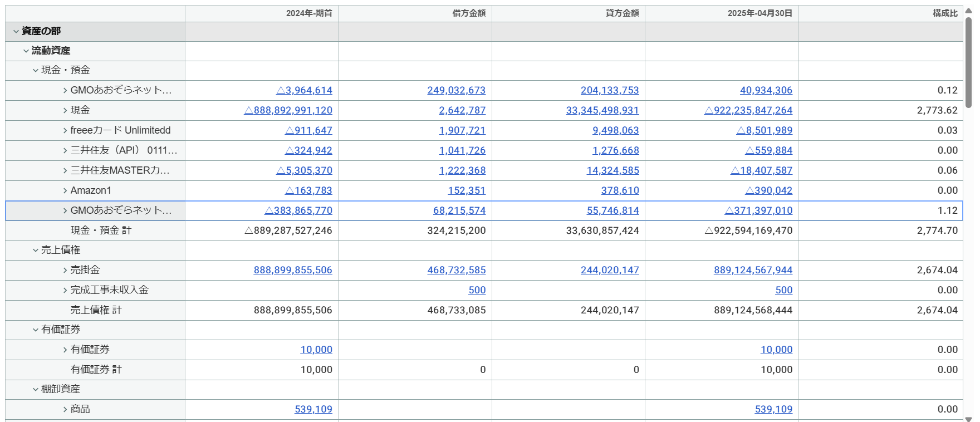980x422 pixels.
Task: Open the 204,133,753 credit amount link
Action: [x=610, y=90]
